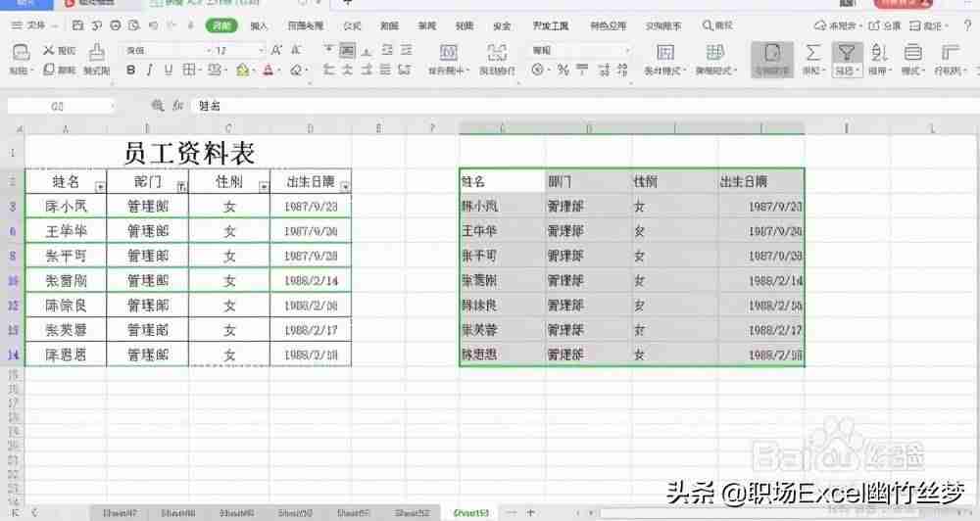Toggle Underline formatting
The image size is (980, 521).
(x=169, y=70)
